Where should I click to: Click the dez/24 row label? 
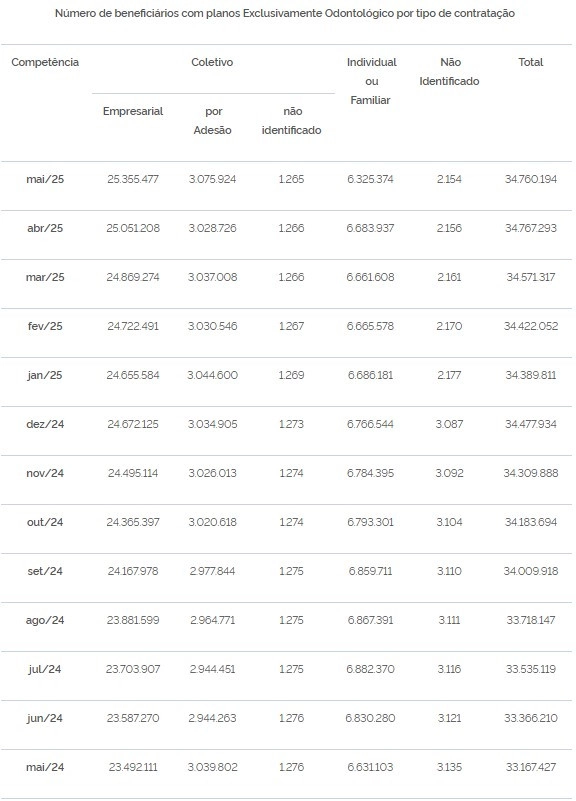pyautogui.click(x=45, y=424)
